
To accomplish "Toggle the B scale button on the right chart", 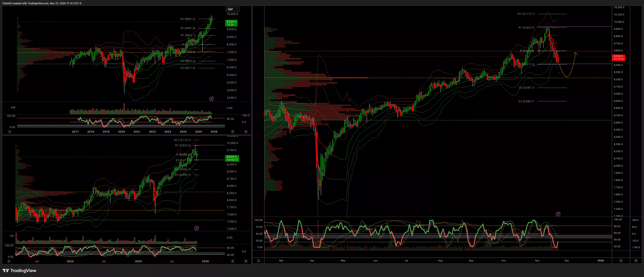I will pyautogui.click(x=636, y=261).
